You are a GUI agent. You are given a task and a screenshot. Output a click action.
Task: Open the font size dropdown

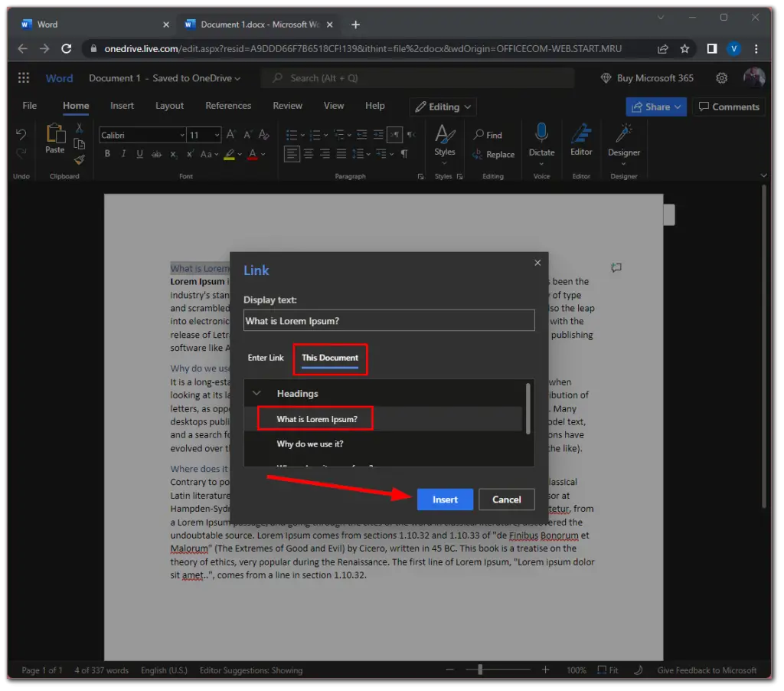point(216,134)
